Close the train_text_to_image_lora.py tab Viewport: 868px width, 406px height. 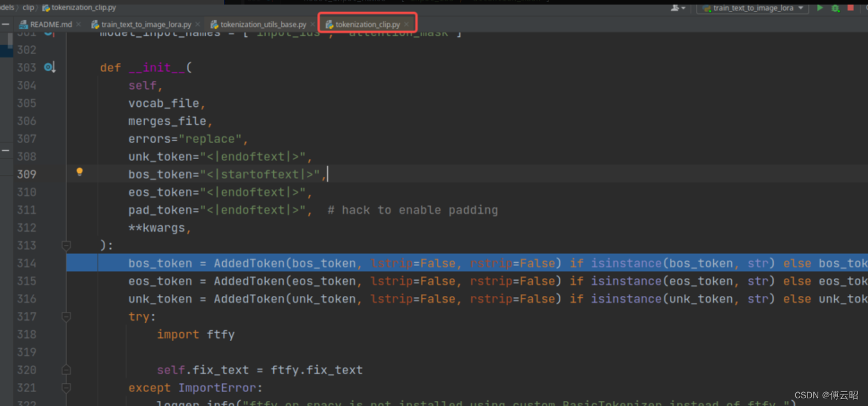pos(197,24)
